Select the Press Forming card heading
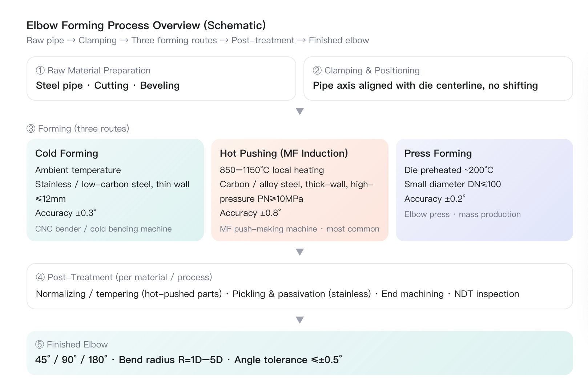This screenshot has width=588, height=378. click(438, 153)
